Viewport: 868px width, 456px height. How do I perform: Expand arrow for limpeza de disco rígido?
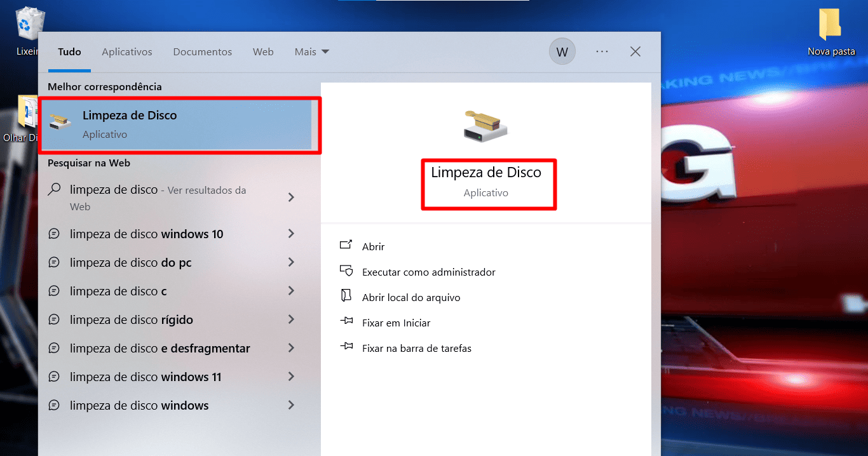click(291, 319)
